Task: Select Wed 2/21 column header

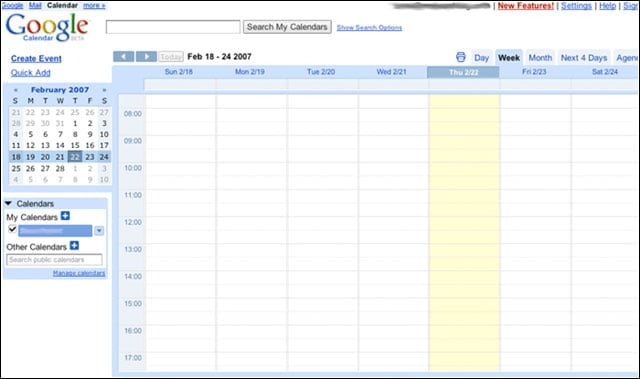Action: click(391, 72)
